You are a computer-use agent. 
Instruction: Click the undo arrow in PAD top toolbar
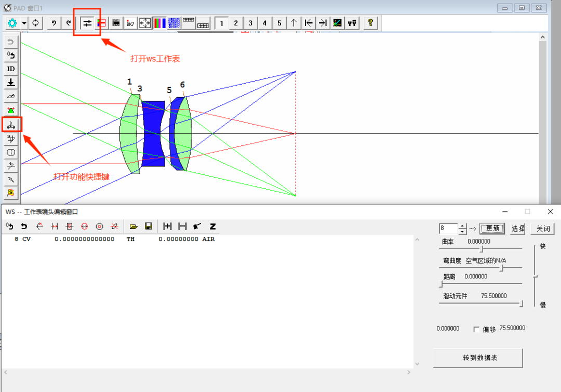(x=54, y=23)
